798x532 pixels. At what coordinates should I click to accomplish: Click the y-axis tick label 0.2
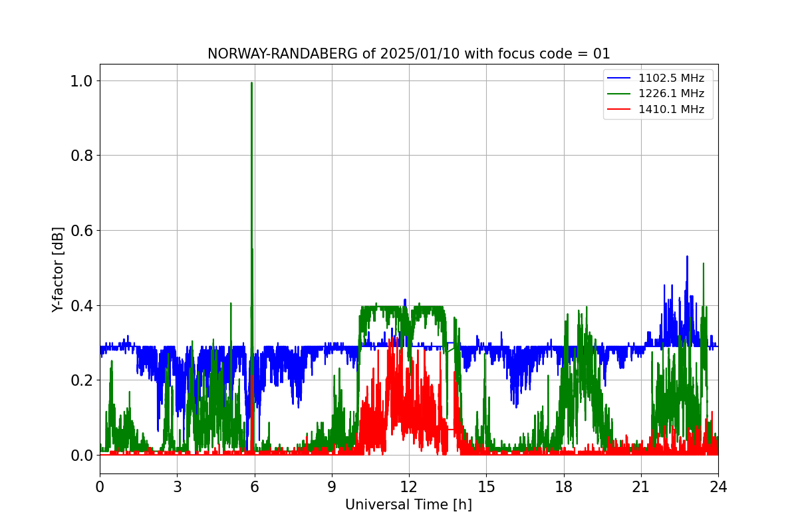pos(82,380)
